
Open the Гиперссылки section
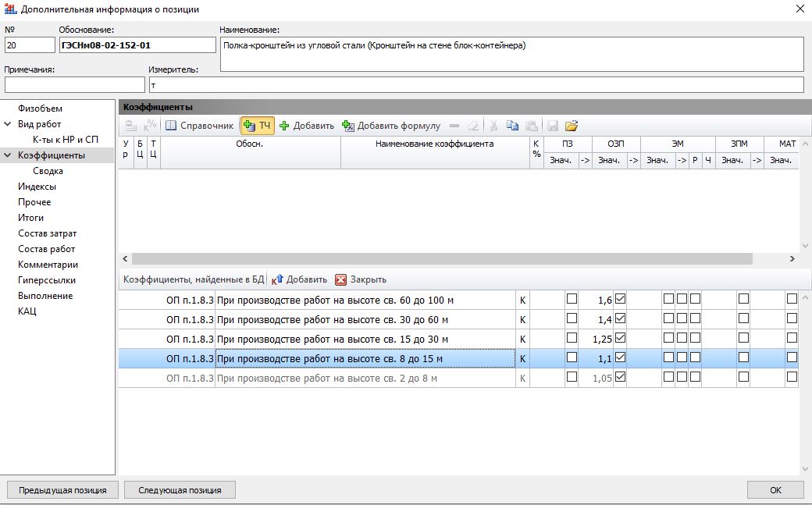pos(47,279)
